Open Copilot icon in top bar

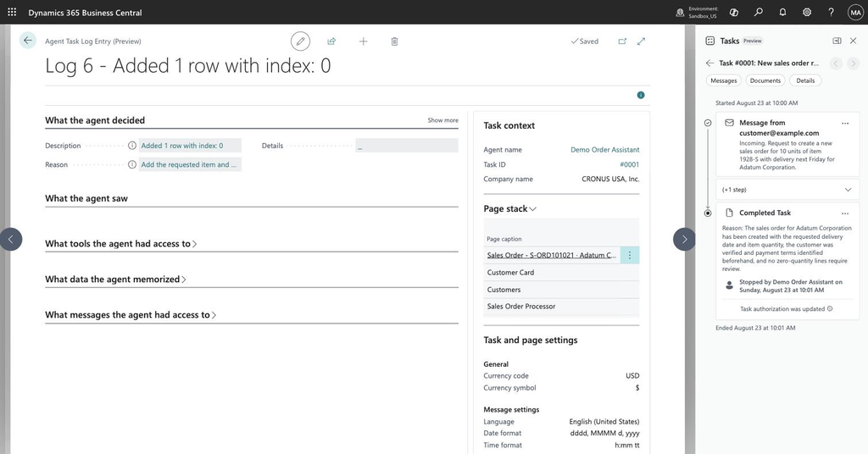pos(734,12)
